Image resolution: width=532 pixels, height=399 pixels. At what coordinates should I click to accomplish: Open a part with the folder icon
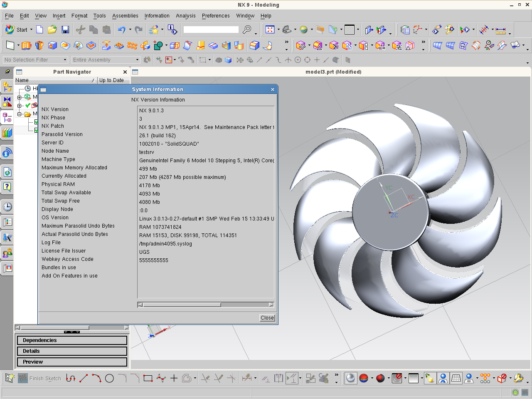tap(52, 30)
